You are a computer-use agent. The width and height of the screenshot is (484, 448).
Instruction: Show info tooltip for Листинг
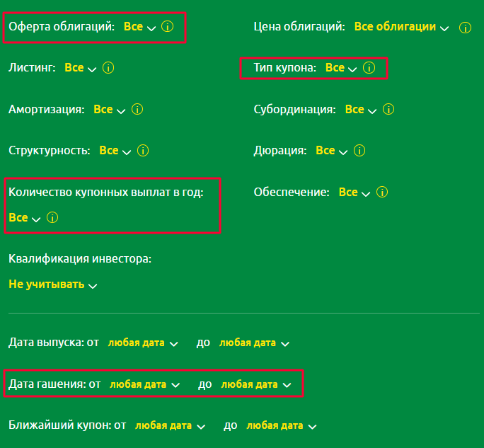point(108,68)
